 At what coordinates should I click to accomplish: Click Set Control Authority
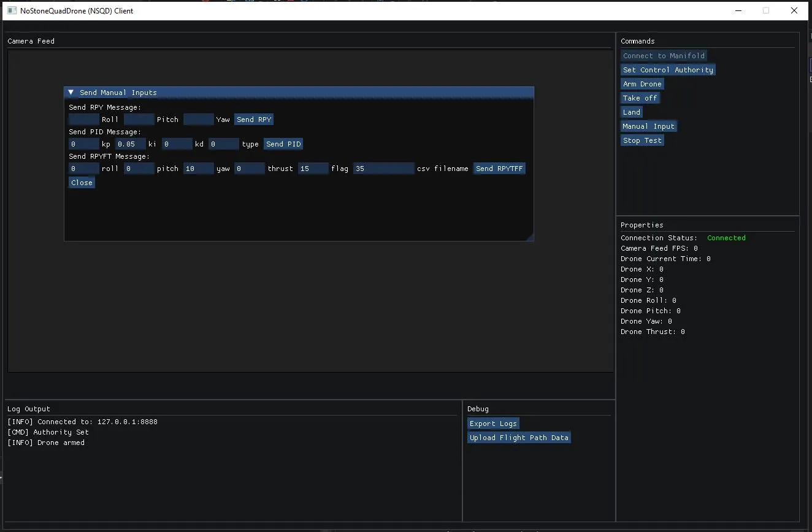click(668, 70)
